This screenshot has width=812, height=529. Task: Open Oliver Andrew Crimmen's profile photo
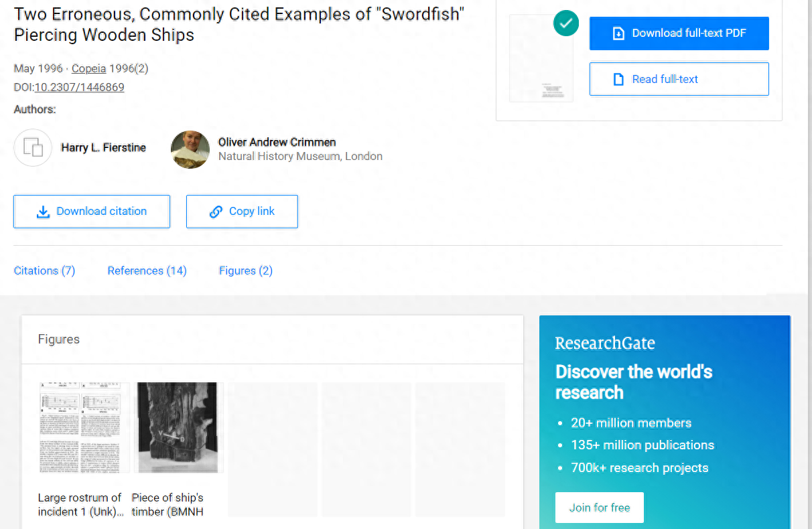pyautogui.click(x=190, y=149)
